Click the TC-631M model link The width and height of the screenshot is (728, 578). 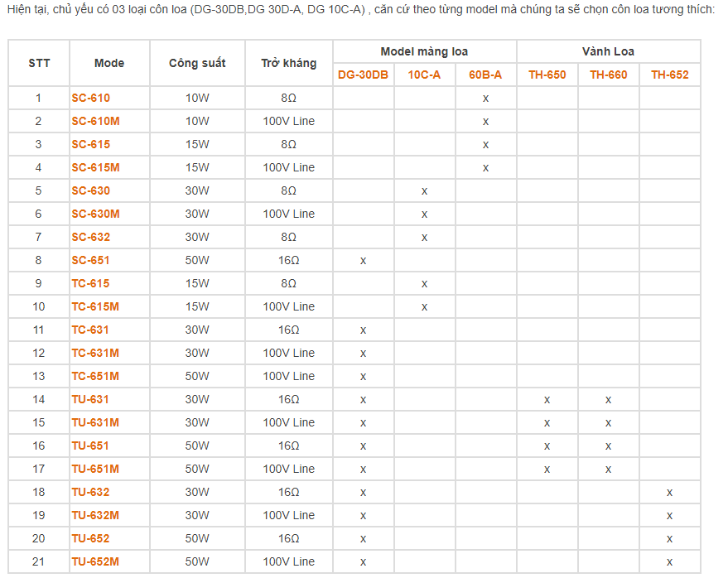coord(95,354)
